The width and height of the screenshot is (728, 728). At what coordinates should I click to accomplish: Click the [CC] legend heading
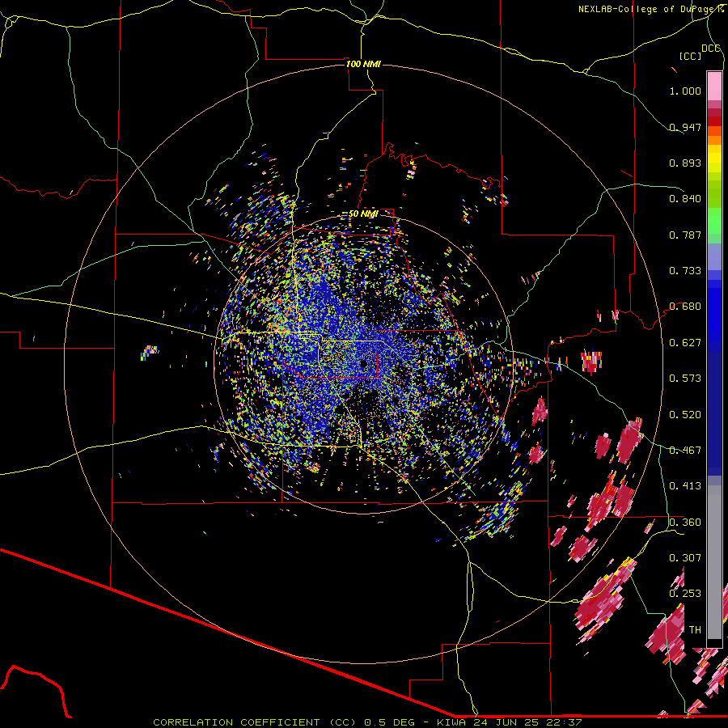pyautogui.click(x=691, y=56)
